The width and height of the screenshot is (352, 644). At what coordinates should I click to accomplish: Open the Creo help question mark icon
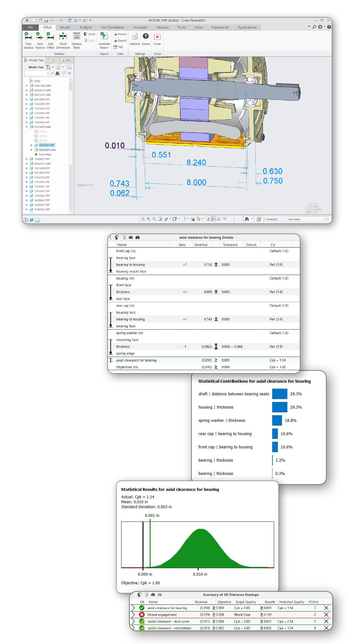tap(329, 27)
